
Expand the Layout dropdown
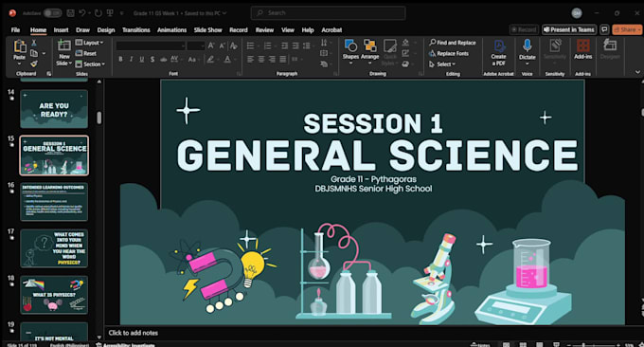[90, 43]
